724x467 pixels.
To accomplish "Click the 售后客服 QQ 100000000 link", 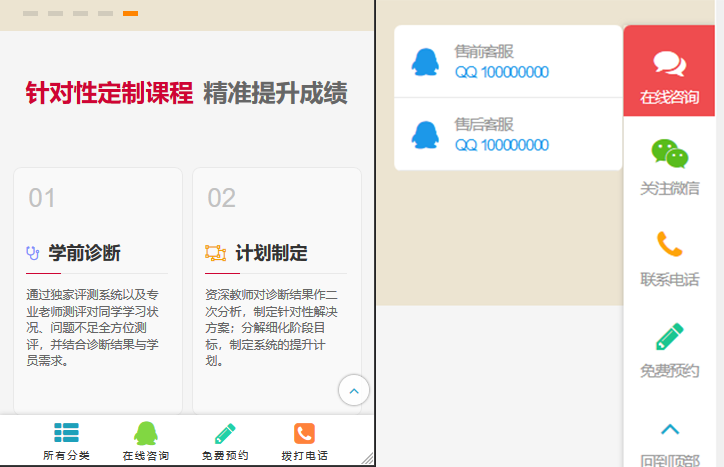I will tap(502, 145).
